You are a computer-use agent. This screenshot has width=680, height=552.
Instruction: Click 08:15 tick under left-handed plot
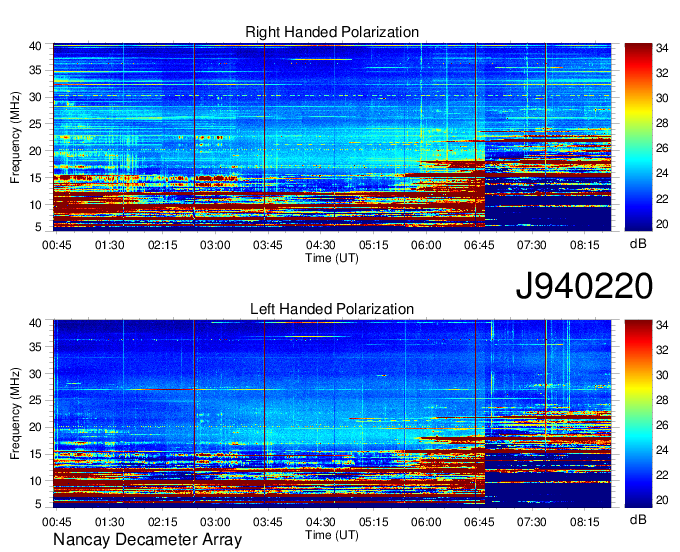coord(585,522)
